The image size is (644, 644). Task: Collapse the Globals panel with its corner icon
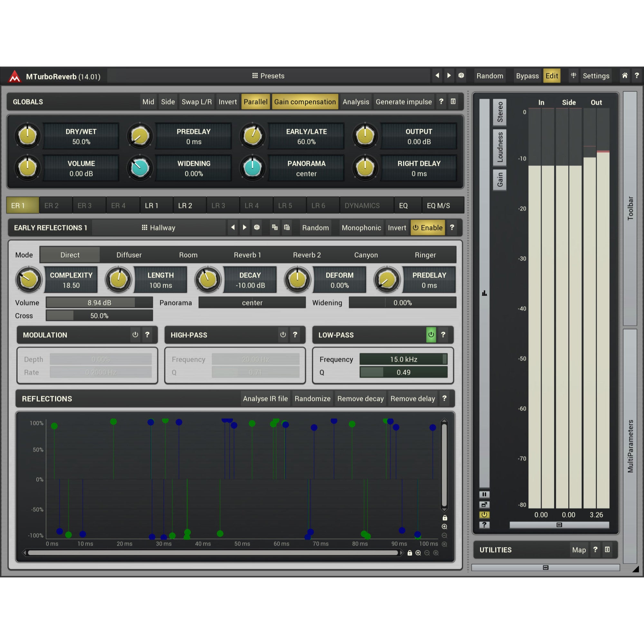453,101
